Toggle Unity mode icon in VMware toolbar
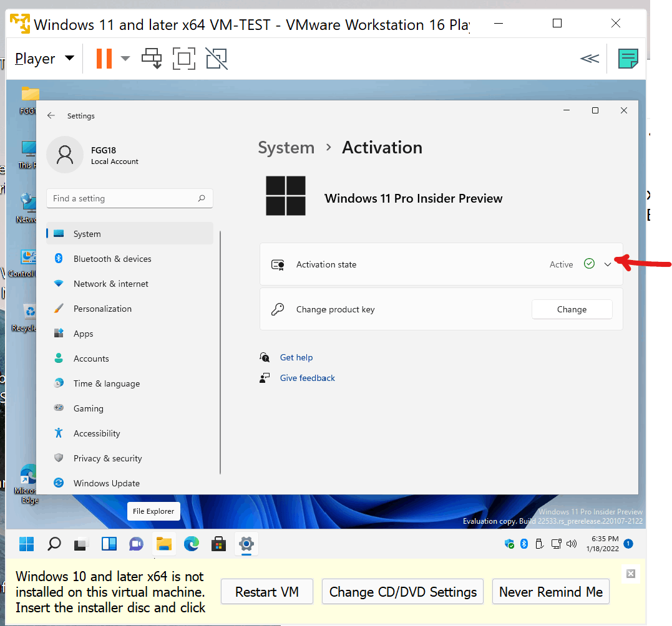Image resolution: width=672 pixels, height=626 pixels. pos(217,59)
